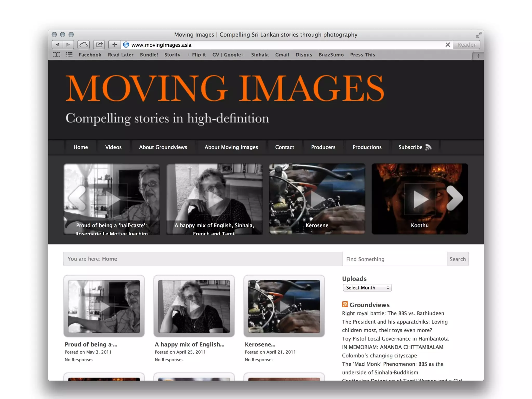Click the browser forward arrow button
Image resolution: width=532 pixels, height=399 pixels.
coord(68,45)
